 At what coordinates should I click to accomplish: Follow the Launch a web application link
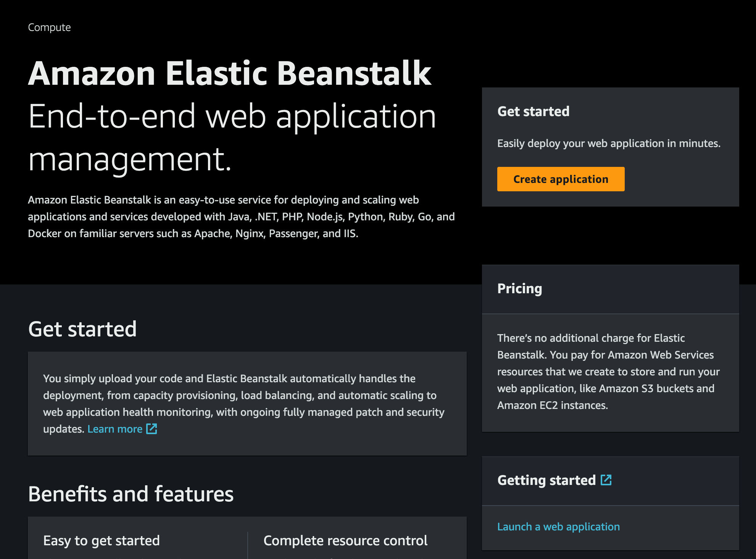[x=558, y=527]
